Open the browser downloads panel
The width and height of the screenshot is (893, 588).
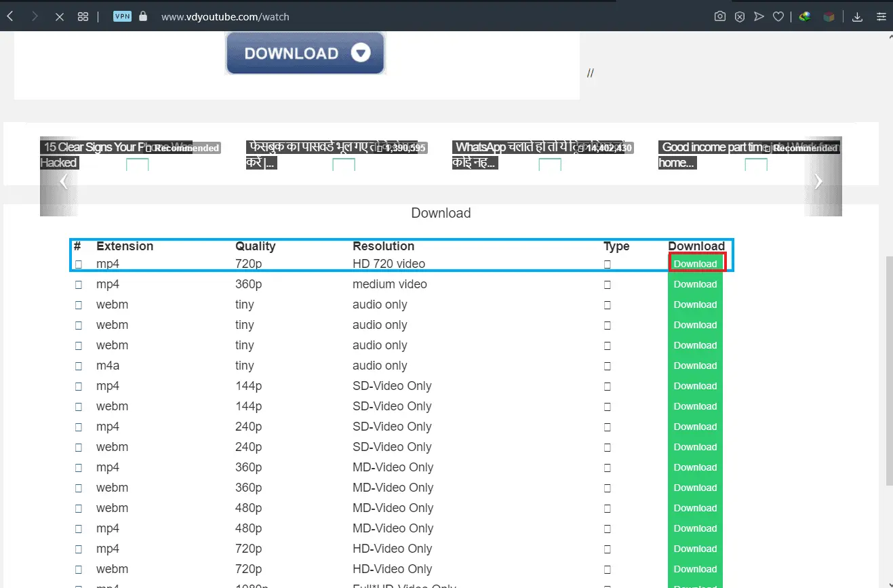(x=857, y=16)
